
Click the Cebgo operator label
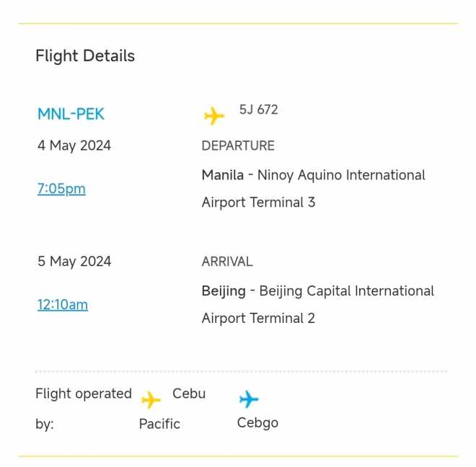pyautogui.click(x=257, y=423)
